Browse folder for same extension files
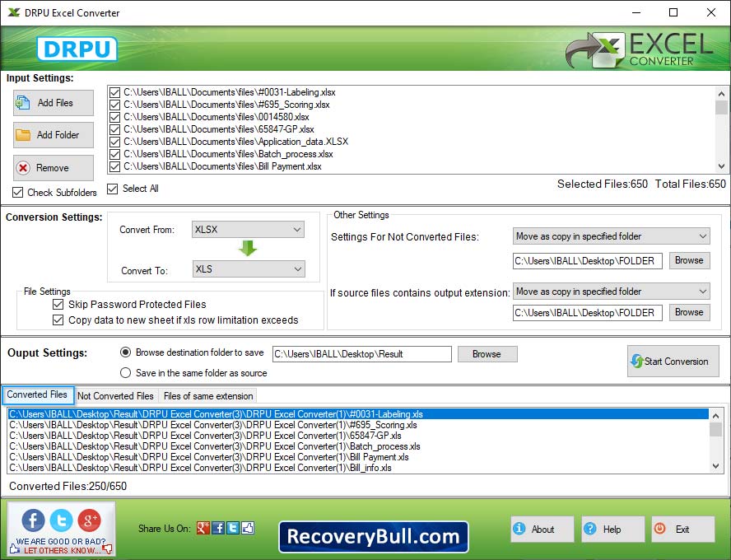Screen dimensions: 731x560 click(690, 312)
